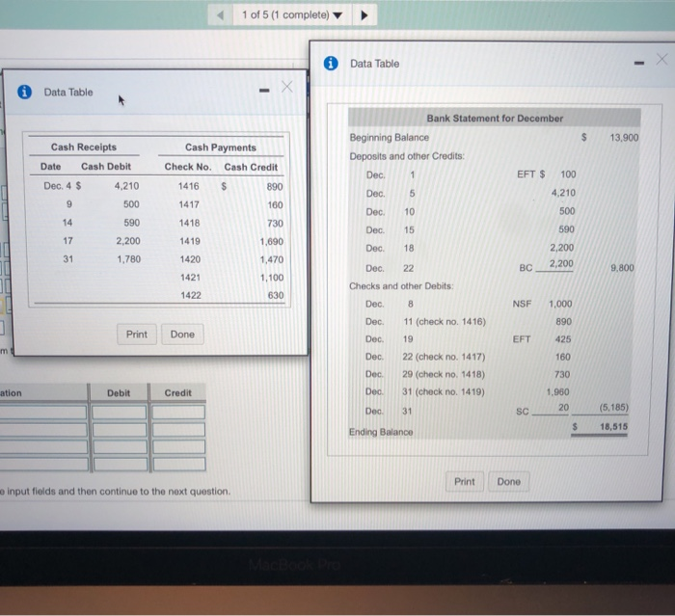Click 'Dec. 29 (check no. 1418)' entry
Viewport: 675px width, 616px height.
tap(425, 374)
